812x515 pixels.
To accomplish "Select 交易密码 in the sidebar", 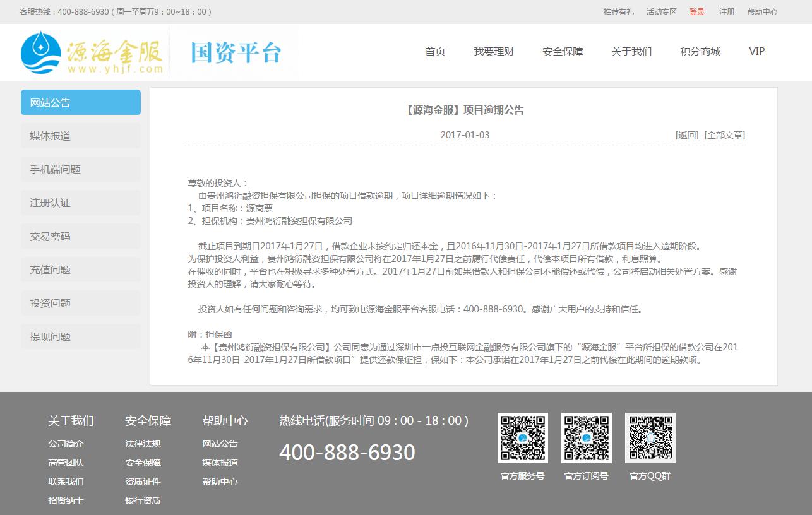I will 80,235.
